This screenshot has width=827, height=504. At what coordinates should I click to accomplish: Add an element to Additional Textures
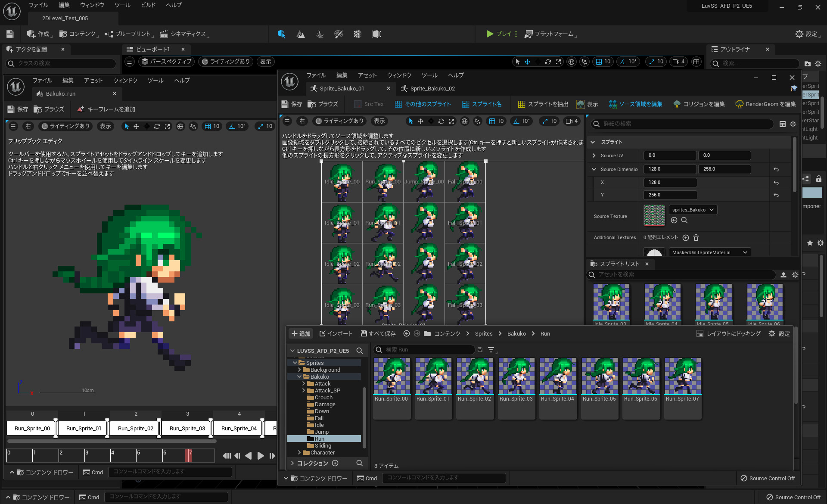(x=686, y=238)
